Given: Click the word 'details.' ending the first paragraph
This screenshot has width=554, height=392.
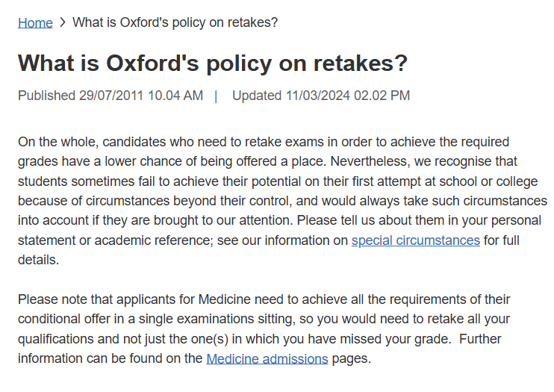Looking at the screenshot, I should click(39, 260).
